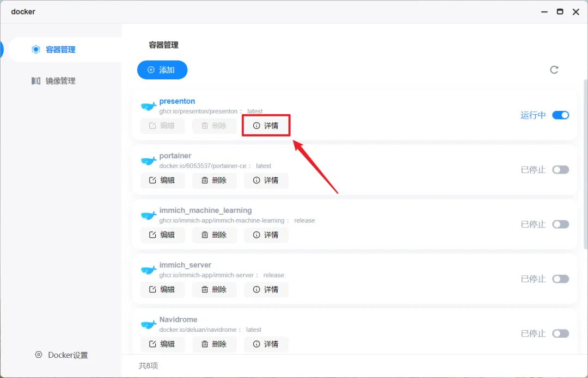Toggle off the presenton running switch

pos(560,115)
